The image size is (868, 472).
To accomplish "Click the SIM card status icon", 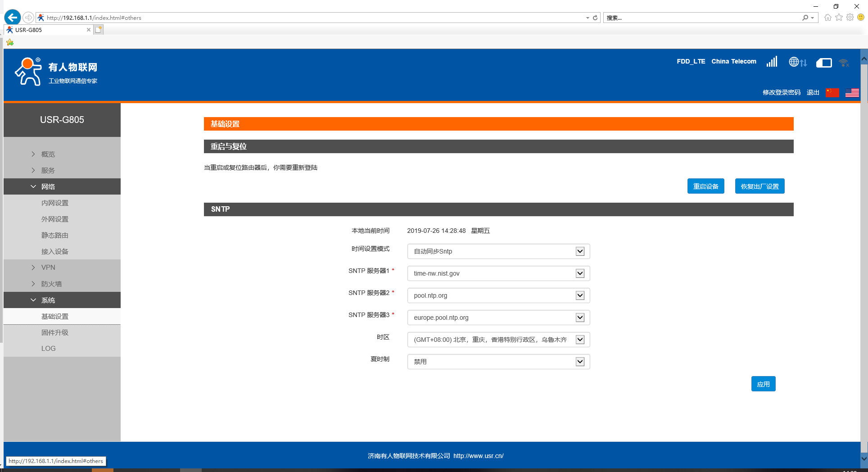I will pos(824,63).
